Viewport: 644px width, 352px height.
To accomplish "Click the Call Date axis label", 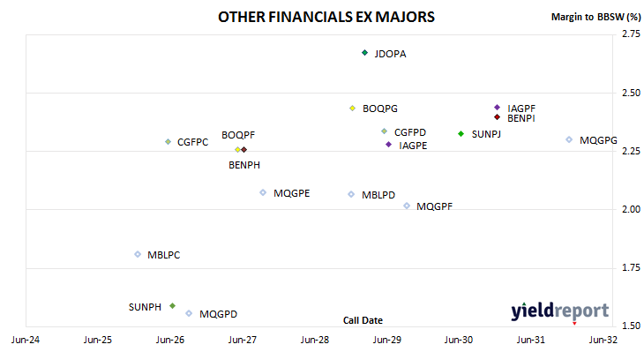I will [x=363, y=320].
